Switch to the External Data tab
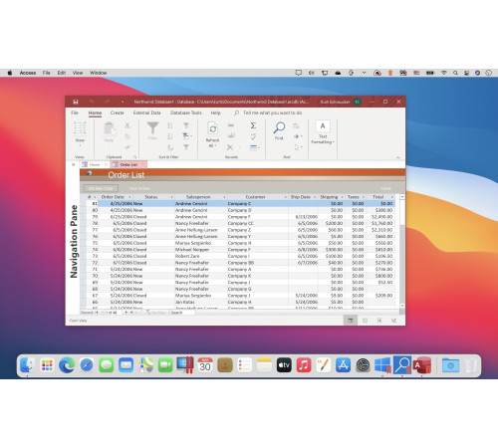Screen dimensions: 498x448 147,112
